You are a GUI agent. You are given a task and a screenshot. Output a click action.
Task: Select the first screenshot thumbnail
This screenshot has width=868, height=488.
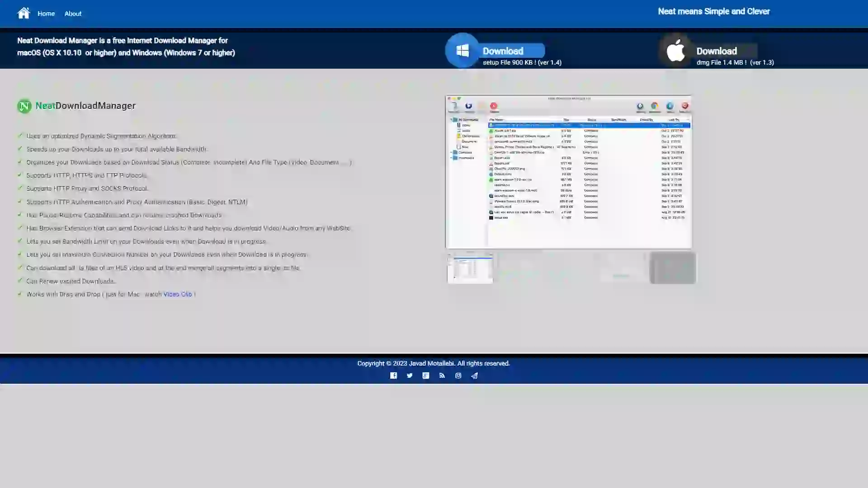pyautogui.click(x=470, y=268)
